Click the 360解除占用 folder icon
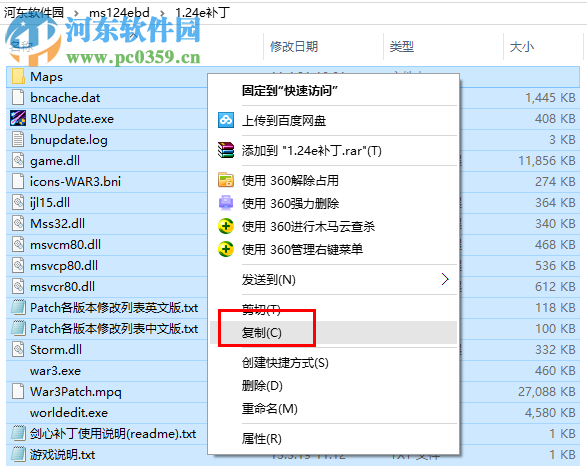The image size is (587, 472). [226, 180]
